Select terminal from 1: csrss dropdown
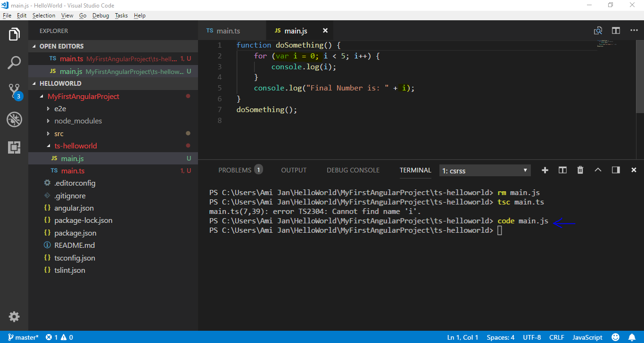The height and width of the screenshot is (343, 644). pos(485,171)
